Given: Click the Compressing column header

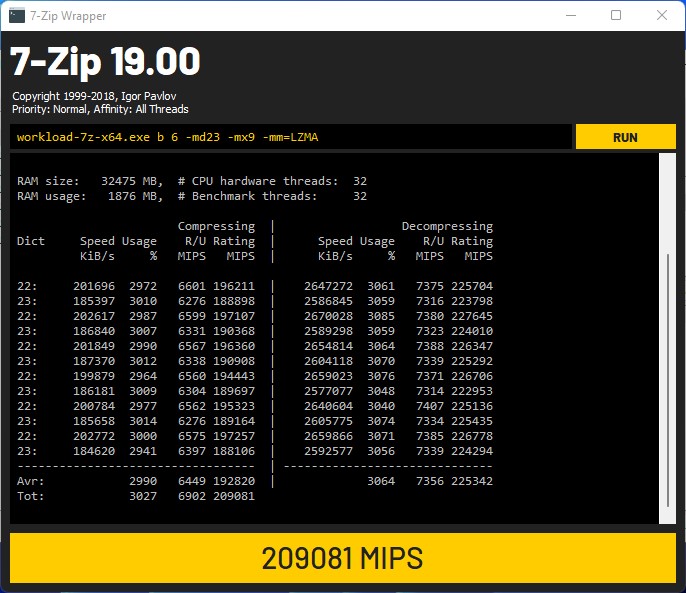Looking at the screenshot, I should [x=216, y=226].
